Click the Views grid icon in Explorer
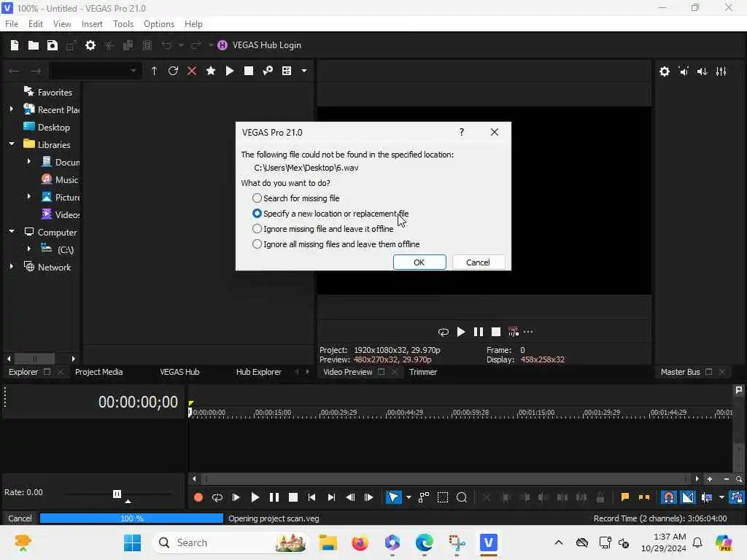Viewport: 747px width, 560px height. pyautogui.click(x=287, y=71)
